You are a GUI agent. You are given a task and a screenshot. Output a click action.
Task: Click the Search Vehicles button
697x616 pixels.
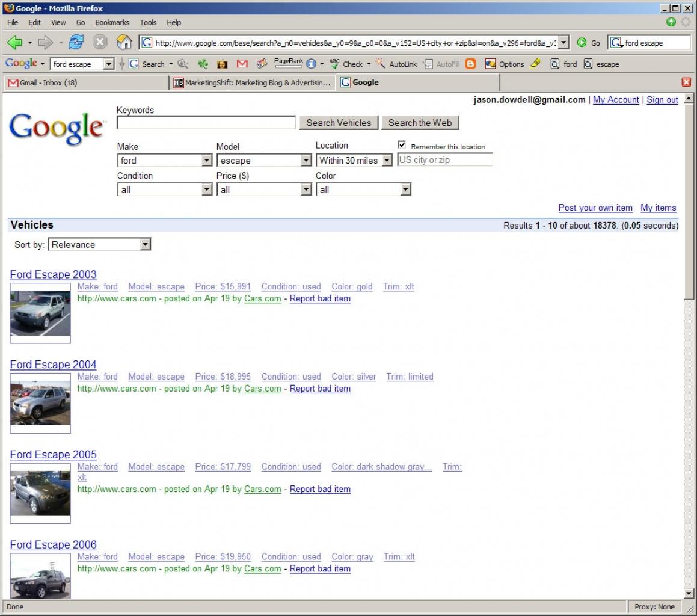tap(338, 123)
